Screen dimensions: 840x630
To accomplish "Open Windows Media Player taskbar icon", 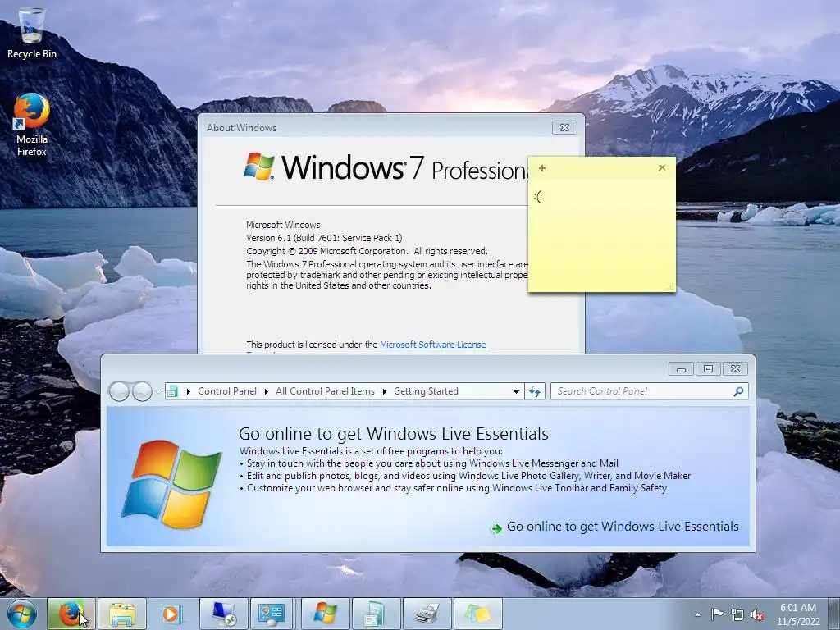I will [x=172, y=614].
